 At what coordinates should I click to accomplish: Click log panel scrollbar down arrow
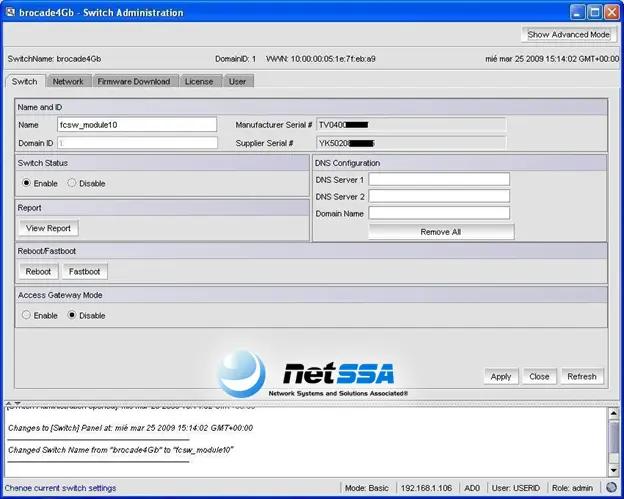613,470
